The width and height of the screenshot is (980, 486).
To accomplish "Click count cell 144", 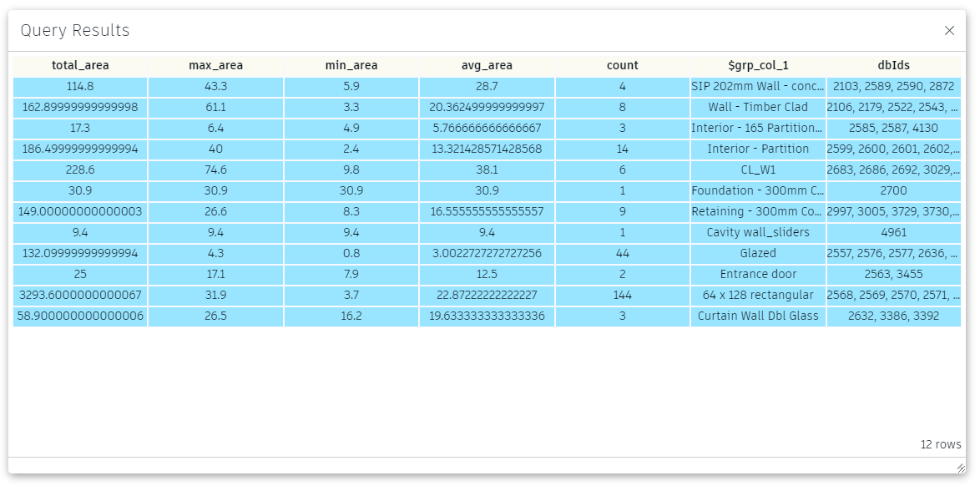I will click(623, 296).
